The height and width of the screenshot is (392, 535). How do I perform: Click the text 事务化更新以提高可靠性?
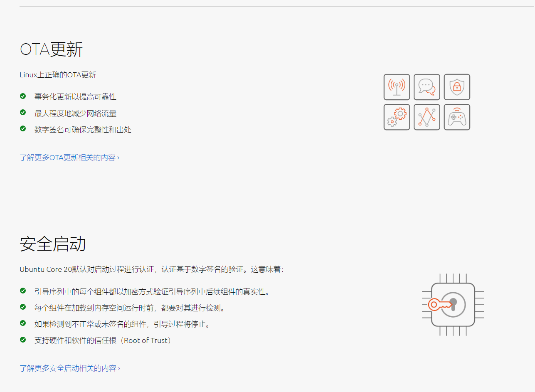[75, 97]
